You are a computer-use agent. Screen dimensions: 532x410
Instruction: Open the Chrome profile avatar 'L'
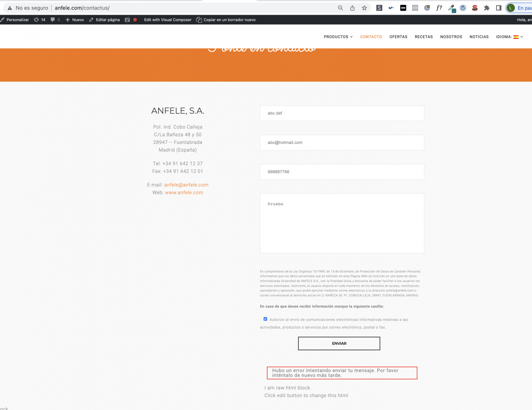tap(511, 8)
